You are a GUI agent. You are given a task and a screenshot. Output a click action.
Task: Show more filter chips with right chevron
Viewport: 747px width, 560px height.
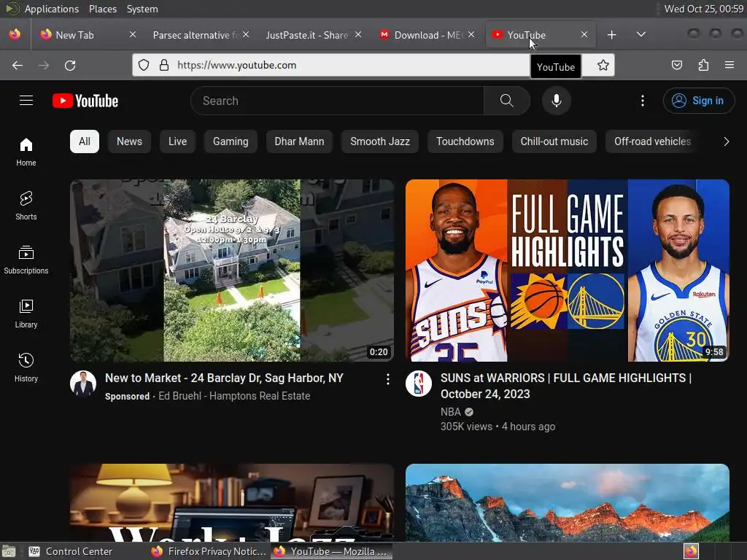[x=726, y=141]
